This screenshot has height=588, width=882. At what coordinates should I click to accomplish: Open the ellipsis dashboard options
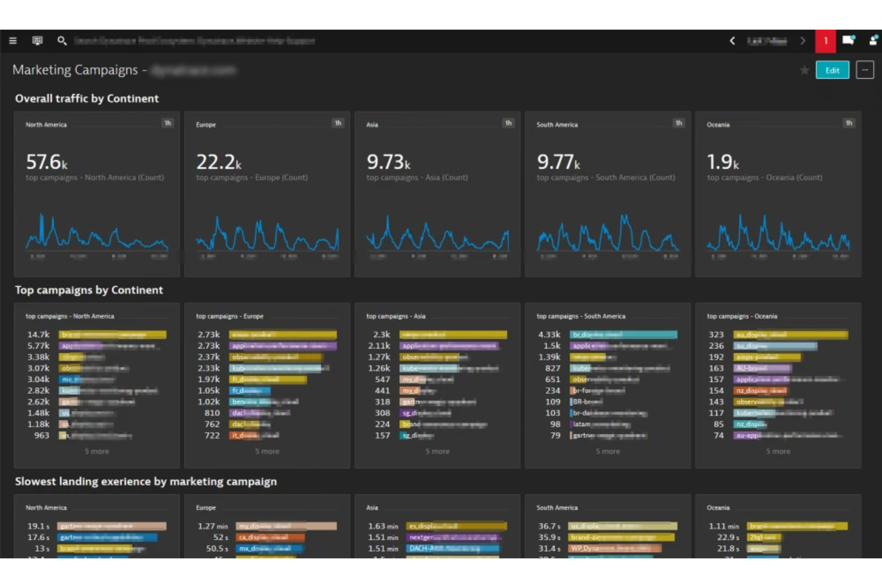[865, 70]
